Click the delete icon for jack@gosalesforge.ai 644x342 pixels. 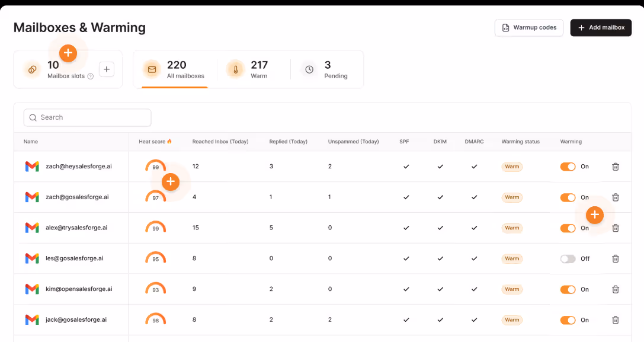pyautogui.click(x=616, y=319)
